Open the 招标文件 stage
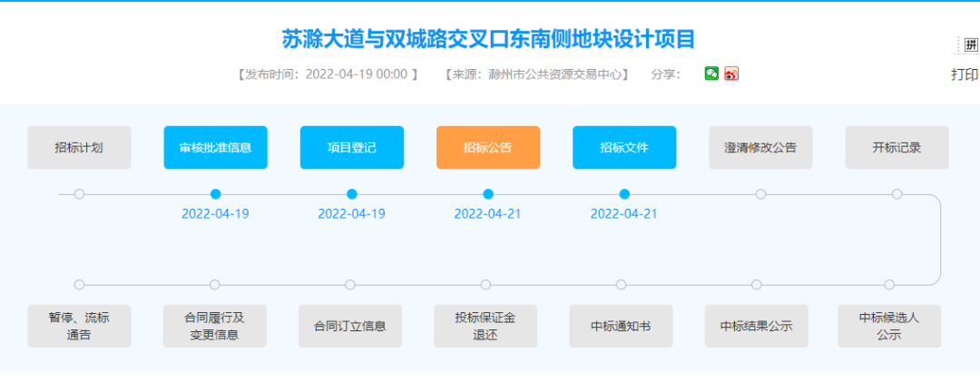980x383 pixels. 624,147
